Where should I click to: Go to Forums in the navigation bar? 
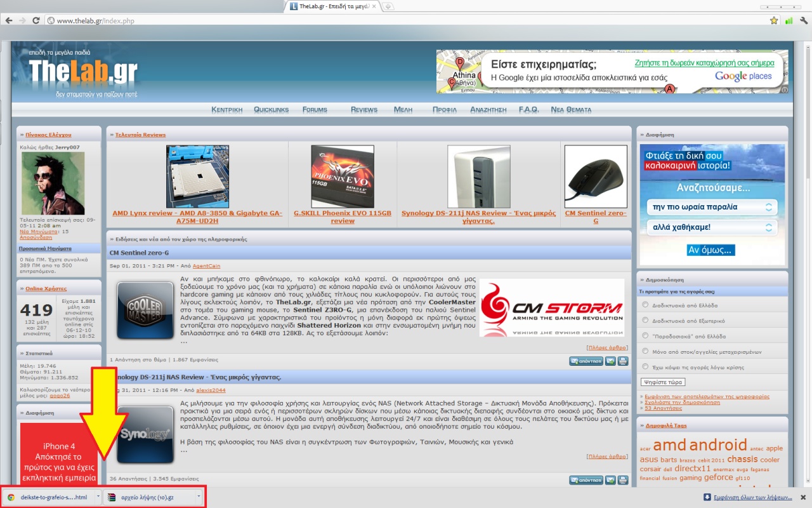[315, 109]
